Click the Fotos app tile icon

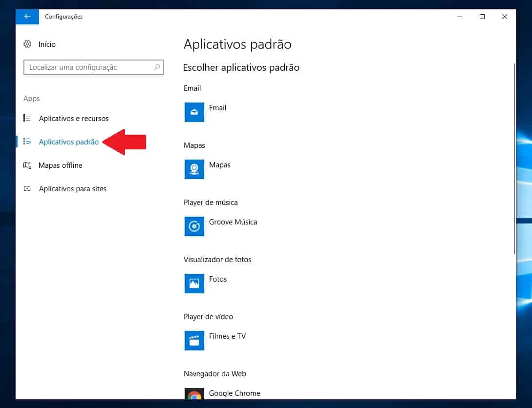[194, 283]
